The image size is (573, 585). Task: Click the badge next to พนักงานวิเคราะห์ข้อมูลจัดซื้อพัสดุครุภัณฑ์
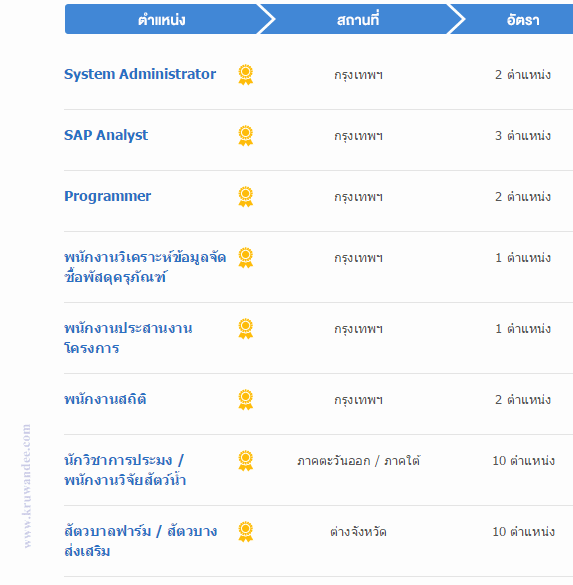pyautogui.click(x=245, y=258)
